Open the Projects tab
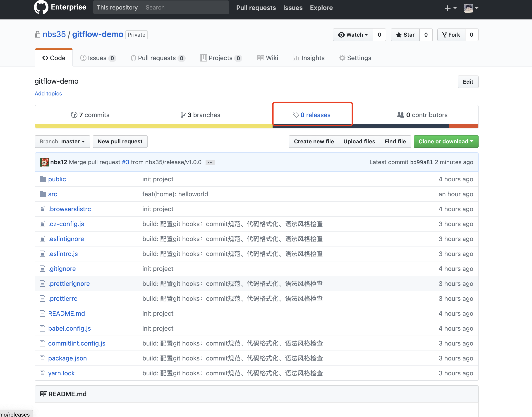The height and width of the screenshot is (417, 532). coord(221,58)
